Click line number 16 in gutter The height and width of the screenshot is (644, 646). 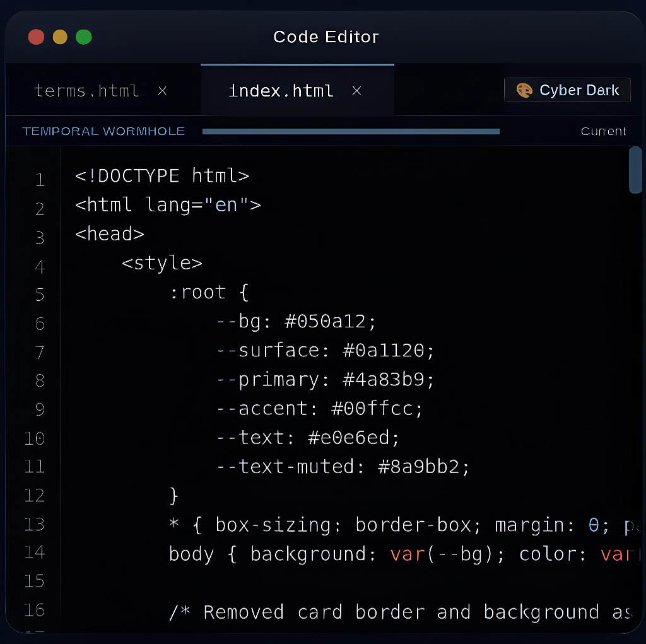click(x=34, y=610)
